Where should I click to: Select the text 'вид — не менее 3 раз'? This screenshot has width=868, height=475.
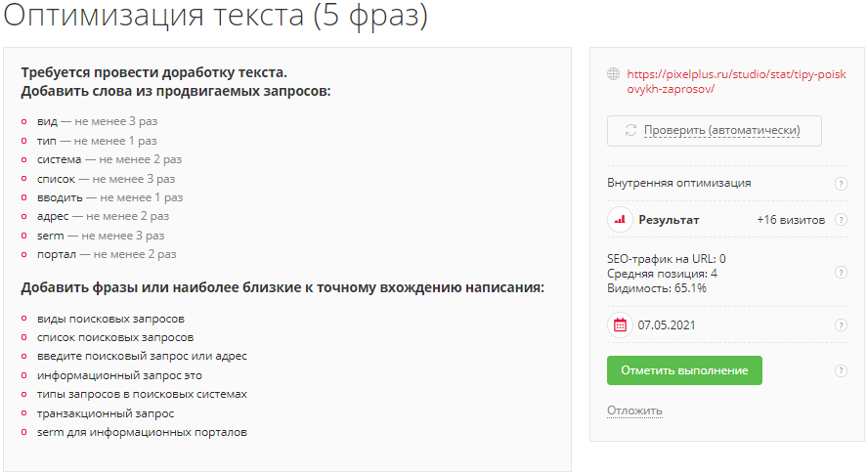click(98, 121)
